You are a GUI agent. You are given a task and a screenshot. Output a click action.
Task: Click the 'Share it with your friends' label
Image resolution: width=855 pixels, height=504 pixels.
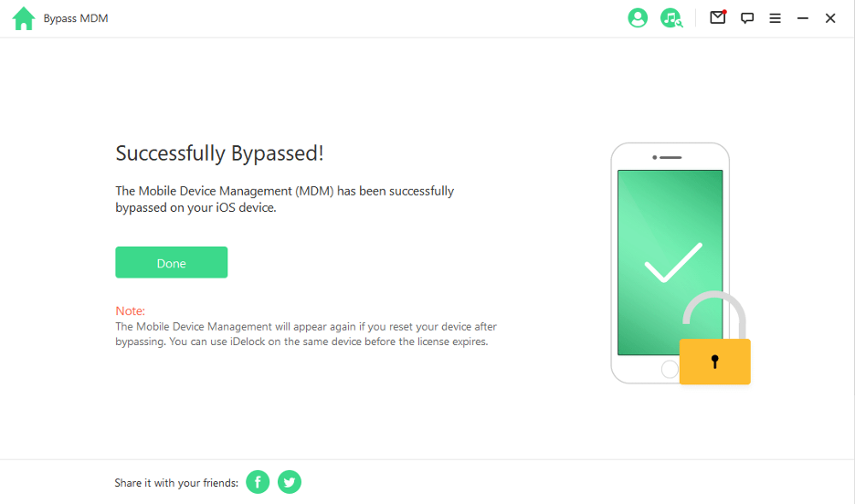(x=176, y=483)
